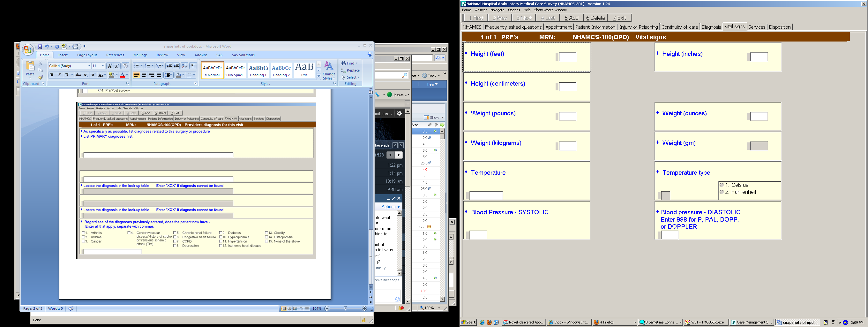
Task: Expand the Select dropdown in Word's Editing group
Action: click(x=358, y=77)
